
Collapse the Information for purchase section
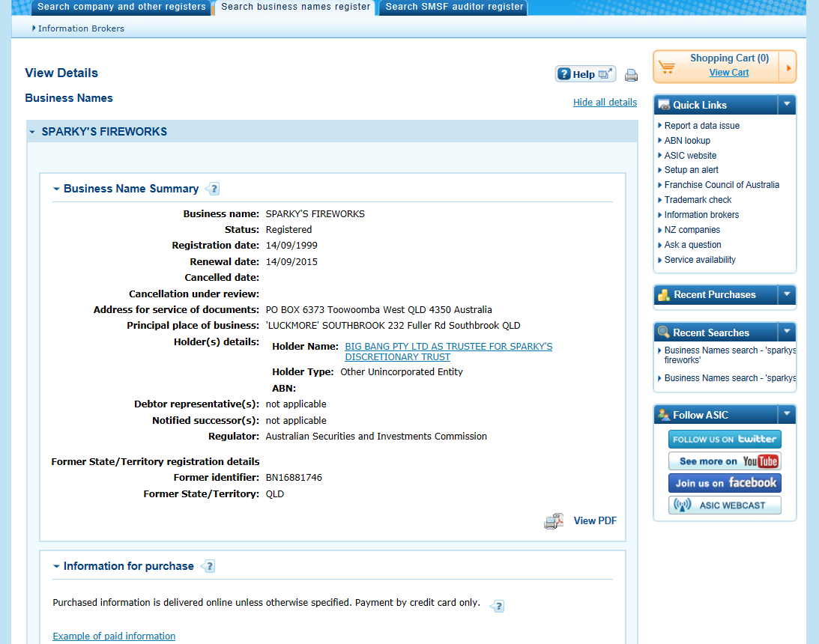pyautogui.click(x=56, y=566)
